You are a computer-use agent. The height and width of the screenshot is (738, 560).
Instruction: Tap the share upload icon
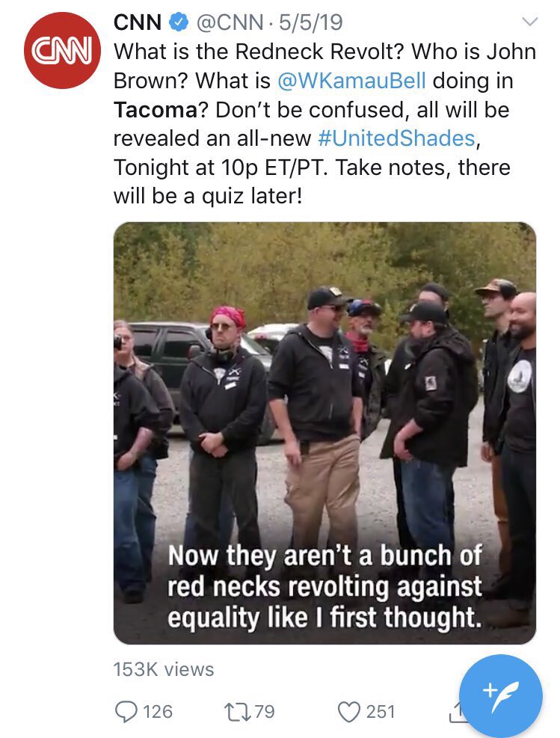point(455,712)
